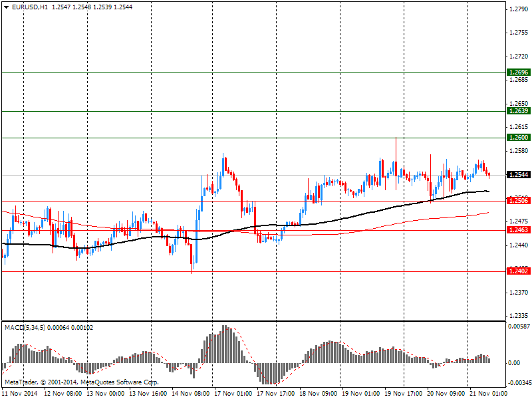Image resolution: width=532 pixels, height=399 pixels.
Task: Click the 20 Nov 09:00 time label
Action: (x=446, y=394)
